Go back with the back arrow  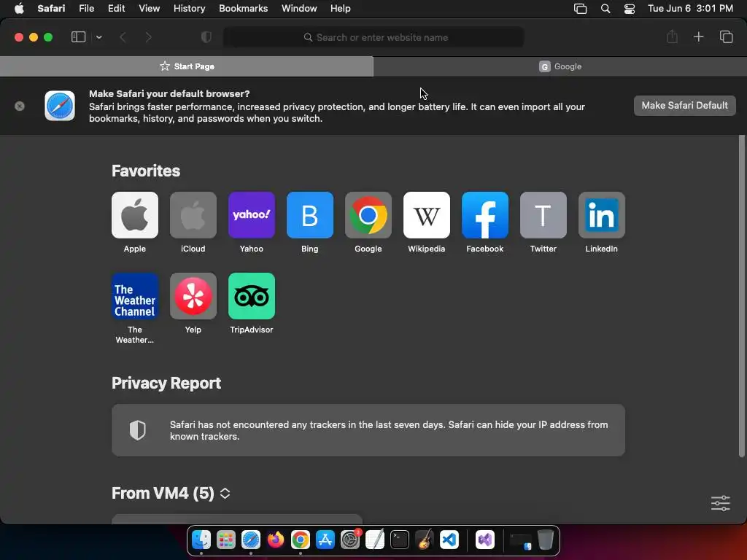(123, 37)
